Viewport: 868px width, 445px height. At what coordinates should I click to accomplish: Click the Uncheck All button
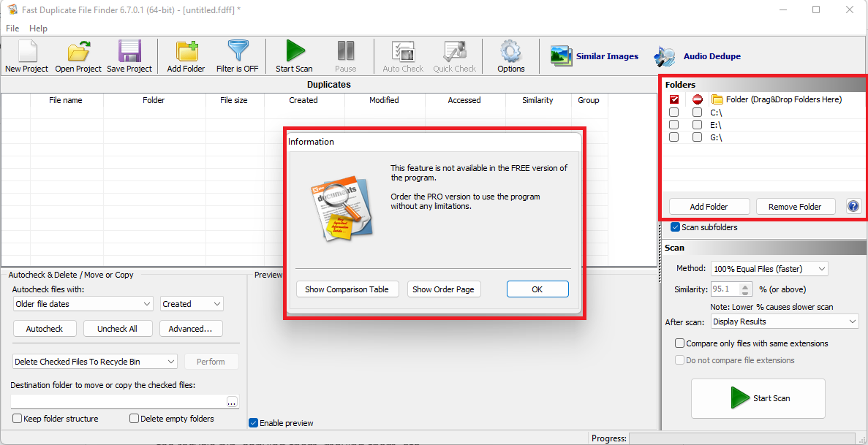point(117,329)
